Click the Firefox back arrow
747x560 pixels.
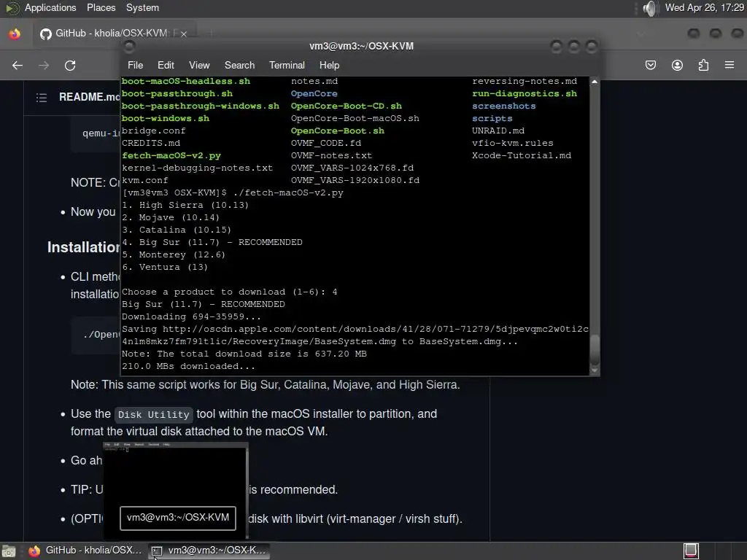(x=18, y=65)
